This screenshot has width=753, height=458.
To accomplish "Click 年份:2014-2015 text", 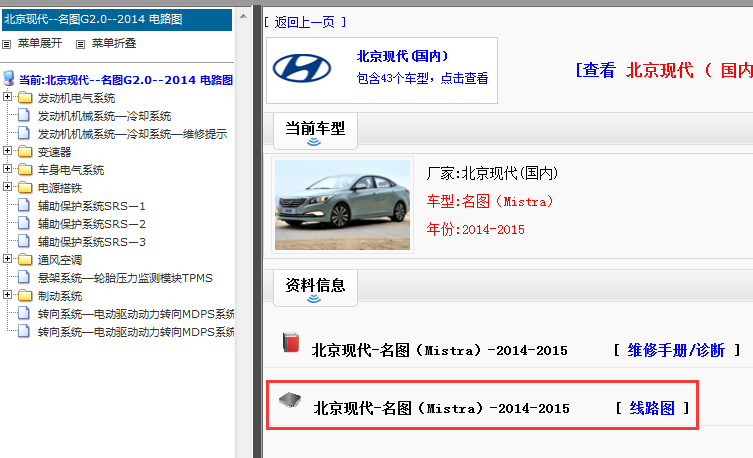I will pyautogui.click(x=475, y=229).
